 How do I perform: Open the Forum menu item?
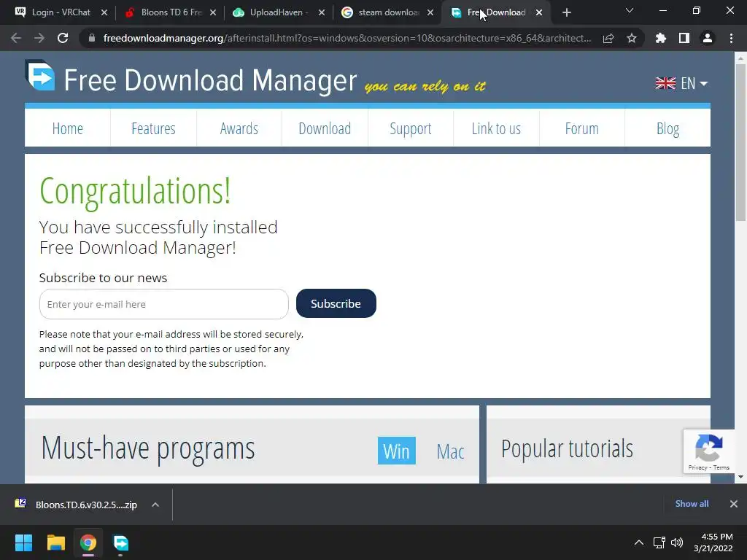pyautogui.click(x=582, y=128)
